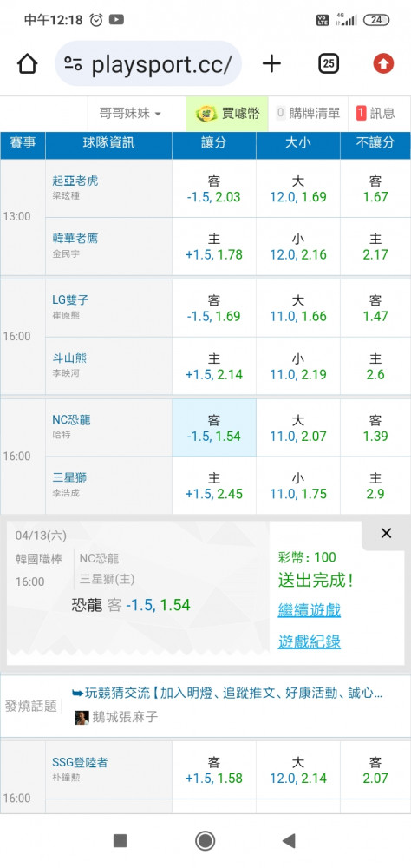This screenshot has width=411, height=868.
Task: Tap Android recent apps square button
Action: [121, 841]
